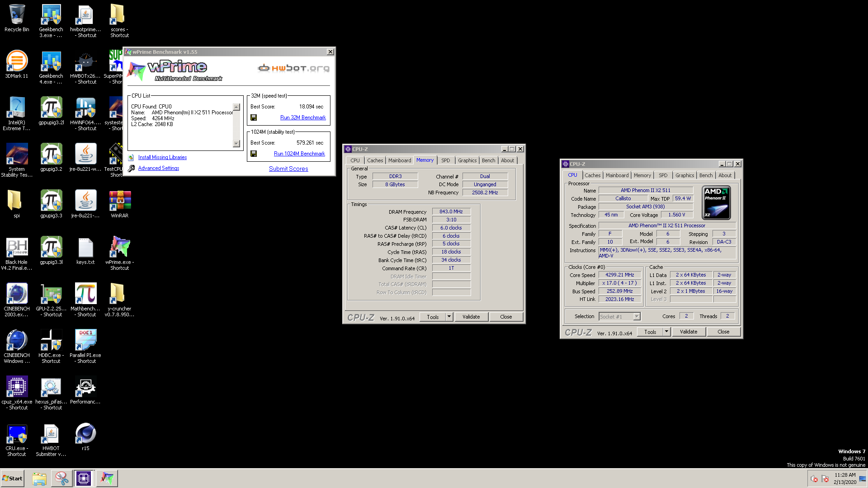Open CINEBENCH 2003 desktop icon
Viewport: 868px width, 488px height.
(x=17, y=300)
